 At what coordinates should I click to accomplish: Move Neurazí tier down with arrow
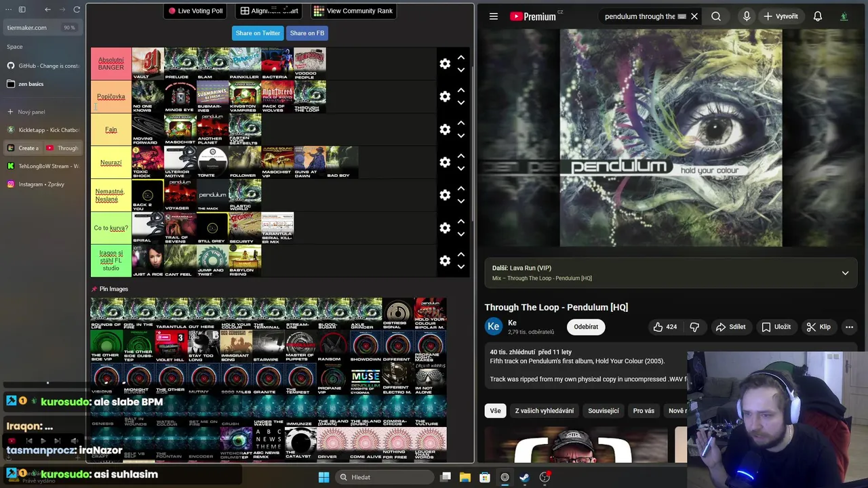click(x=461, y=169)
